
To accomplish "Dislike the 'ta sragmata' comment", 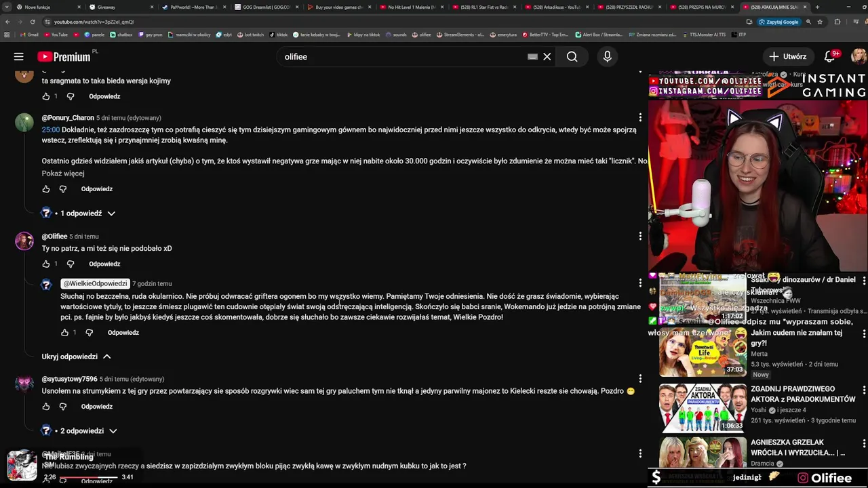I will [x=71, y=96].
